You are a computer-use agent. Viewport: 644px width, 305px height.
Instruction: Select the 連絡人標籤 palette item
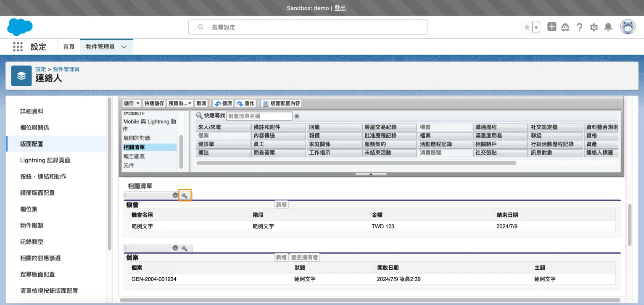602,153
